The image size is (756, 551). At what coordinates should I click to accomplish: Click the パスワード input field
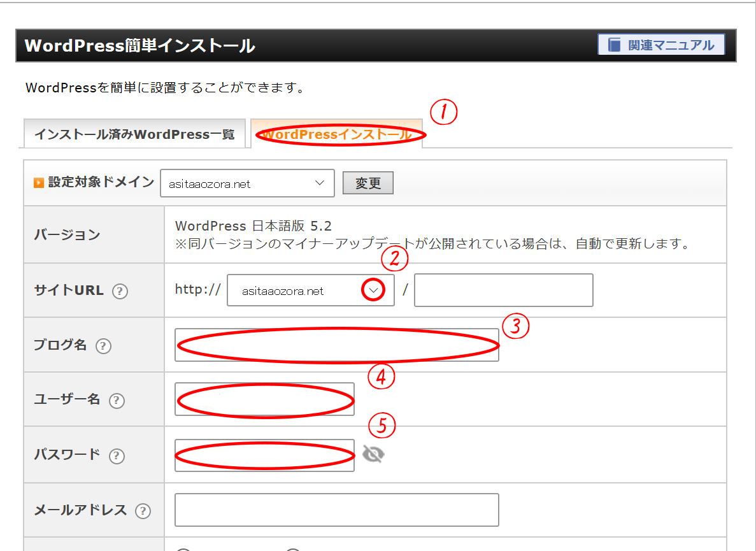point(265,455)
